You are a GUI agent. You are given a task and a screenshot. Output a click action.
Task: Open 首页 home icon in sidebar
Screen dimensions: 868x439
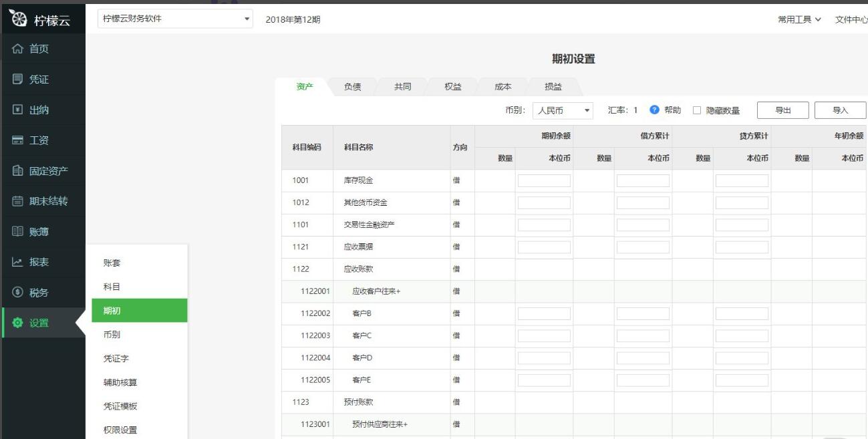(x=17, y=49)
